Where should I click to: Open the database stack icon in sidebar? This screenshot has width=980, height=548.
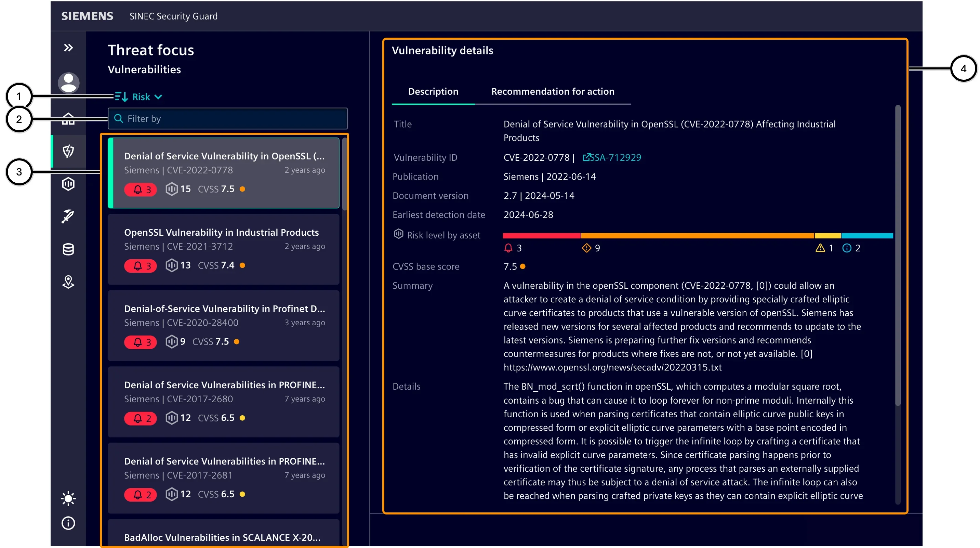click(x=68, y=249)
